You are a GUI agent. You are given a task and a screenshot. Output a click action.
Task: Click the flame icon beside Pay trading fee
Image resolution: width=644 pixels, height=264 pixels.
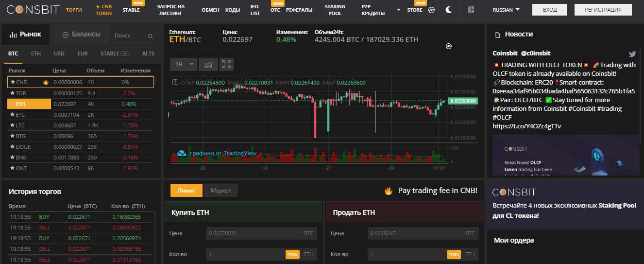click(x=388, y=191)
